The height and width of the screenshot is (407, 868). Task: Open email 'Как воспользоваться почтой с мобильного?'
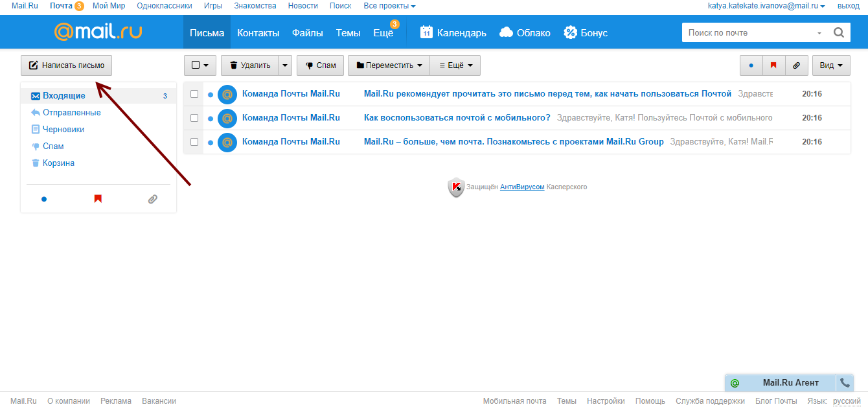(457, 118)
